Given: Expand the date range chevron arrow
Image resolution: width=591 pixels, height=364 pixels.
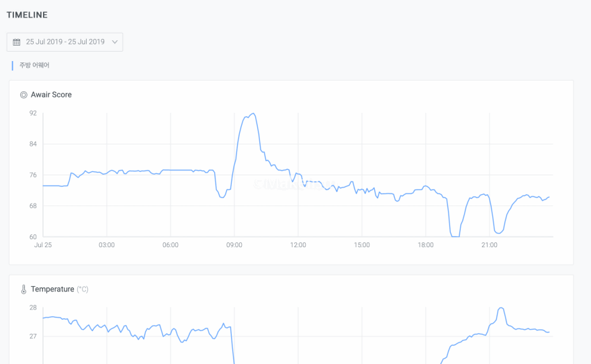Looking at the screenshot, I should pos(115,42).
